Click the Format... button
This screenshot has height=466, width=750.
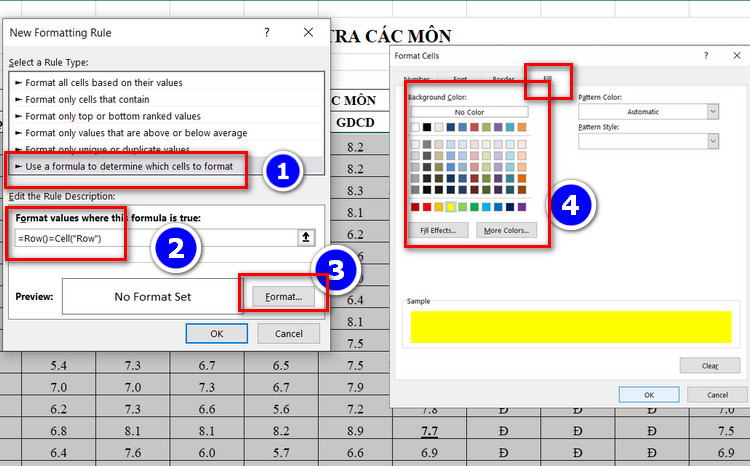click(283, 297)
